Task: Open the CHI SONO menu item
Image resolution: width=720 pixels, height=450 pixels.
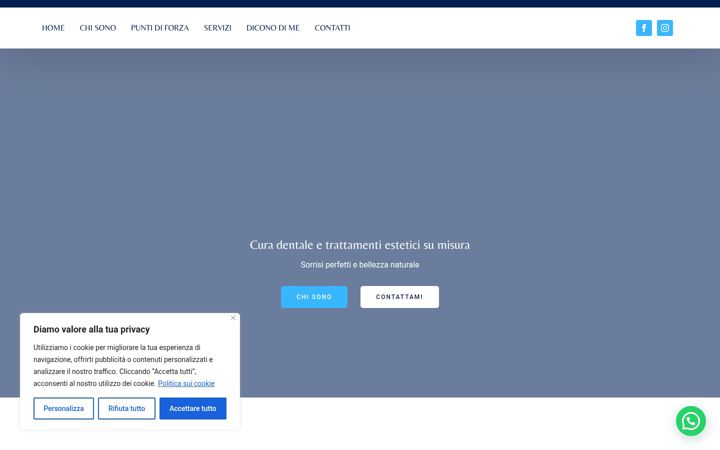Action: 98,28
